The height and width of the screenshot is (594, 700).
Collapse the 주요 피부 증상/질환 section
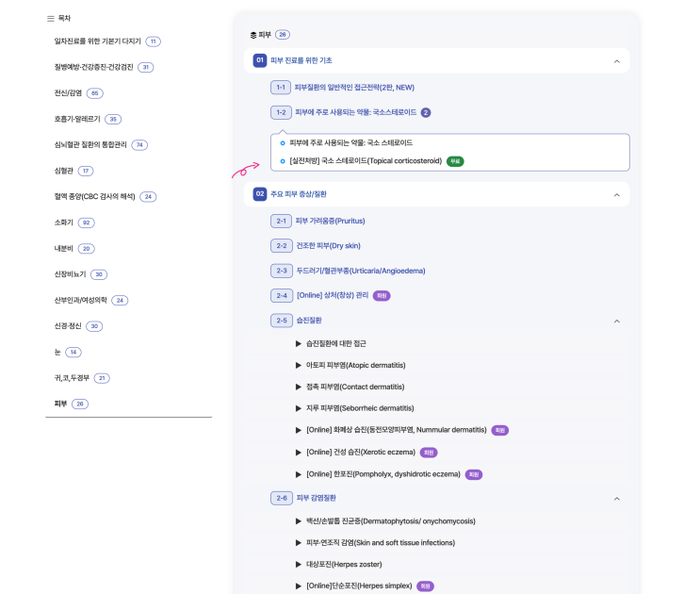click(616, 195)
